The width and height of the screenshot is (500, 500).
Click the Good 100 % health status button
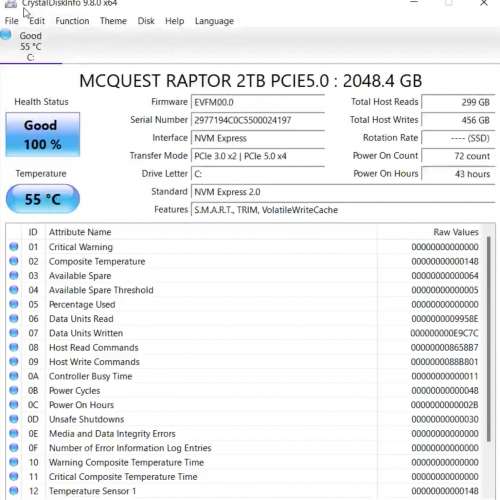pyautogui.click(x=43, y=134)
